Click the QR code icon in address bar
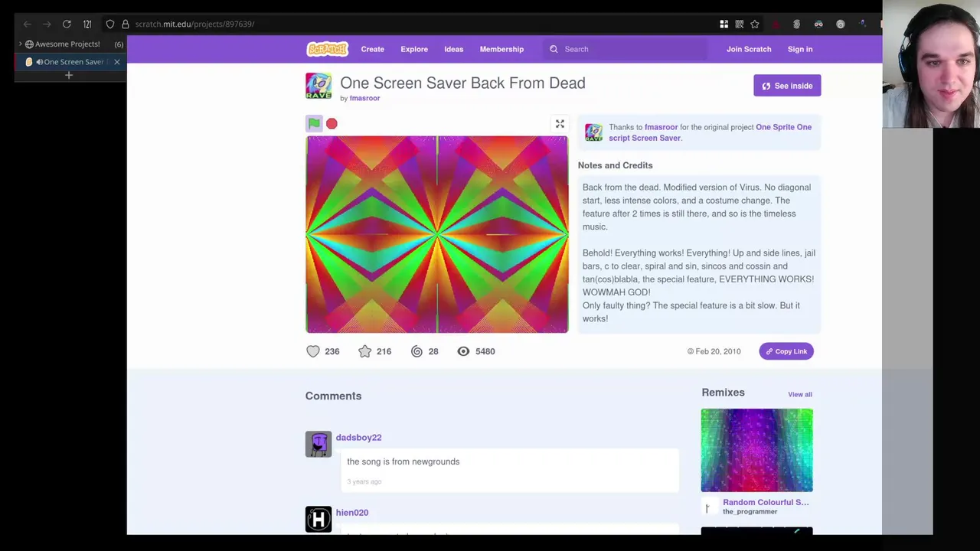The image size is (980, 551). pyautogui.click(x=740, y=24)
